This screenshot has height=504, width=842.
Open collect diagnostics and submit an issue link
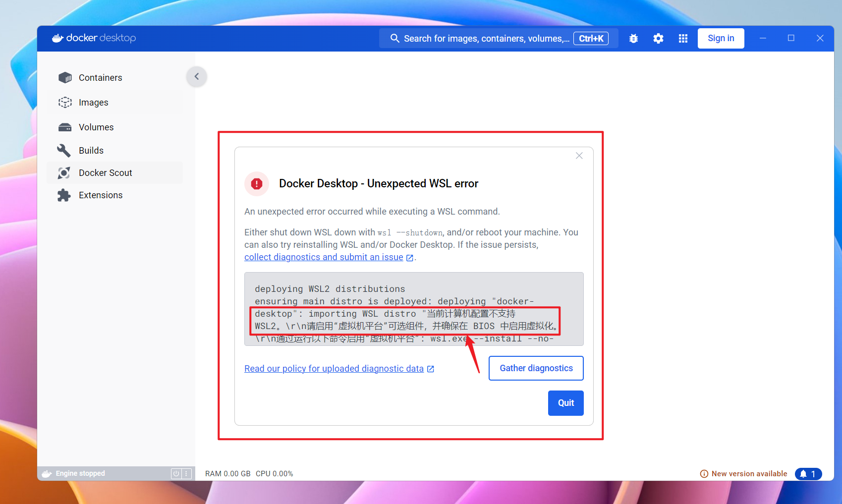point(324,257)
